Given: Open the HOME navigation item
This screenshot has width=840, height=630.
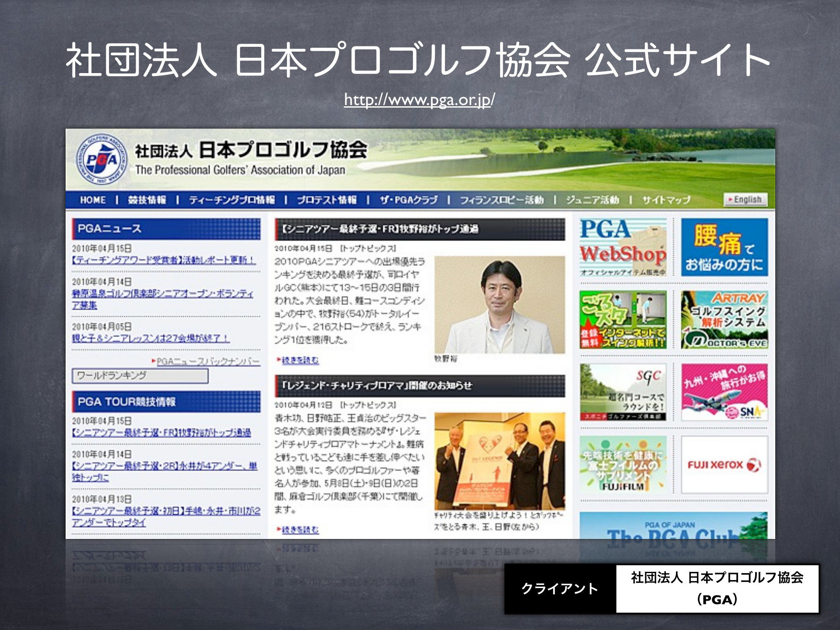Looking at the screenshot, I should click(93, 200).
